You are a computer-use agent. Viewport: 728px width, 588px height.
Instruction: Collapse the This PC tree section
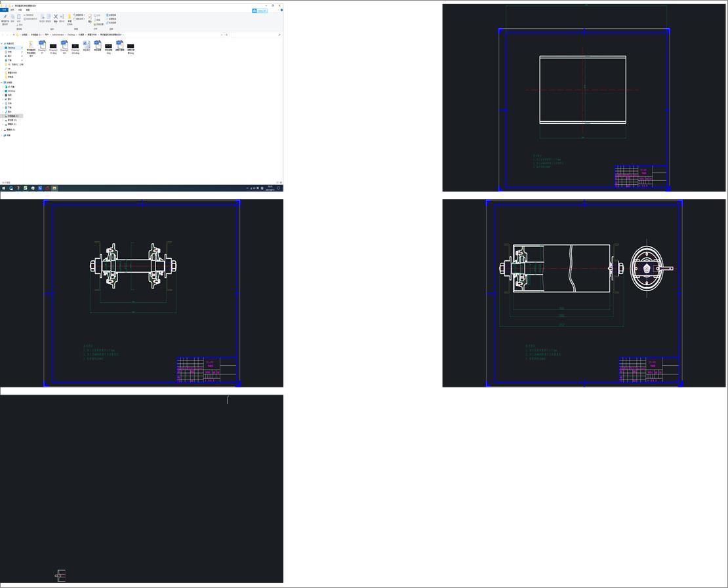pyautogui.click(x=2, y=83)
